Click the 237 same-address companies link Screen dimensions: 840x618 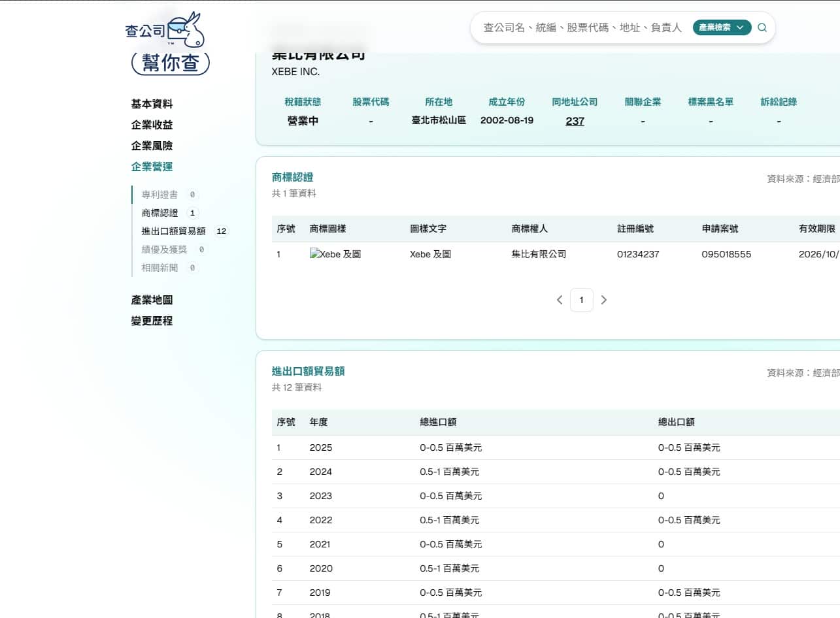tap(575, 121)
